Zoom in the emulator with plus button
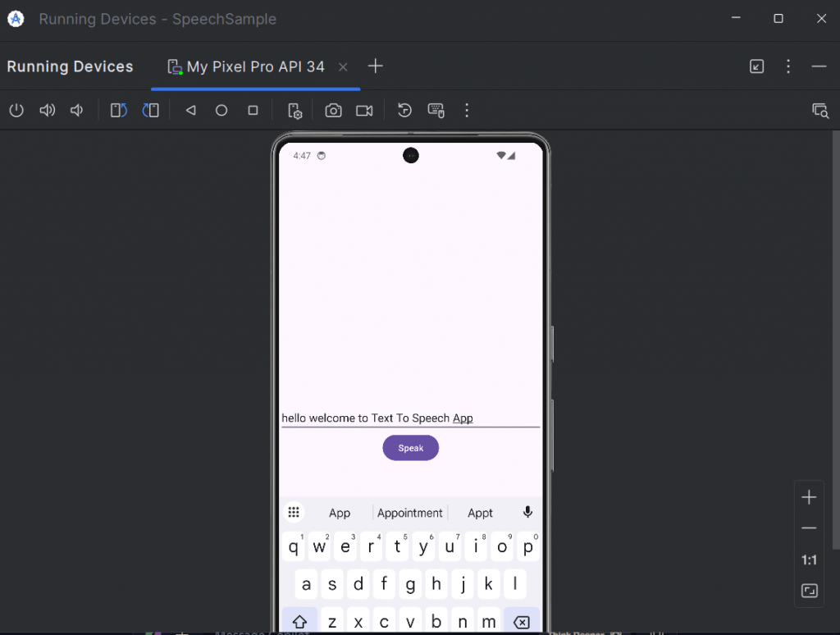This screenshot has width=840, height=635. pyautogui.click(x=809, y=497)
